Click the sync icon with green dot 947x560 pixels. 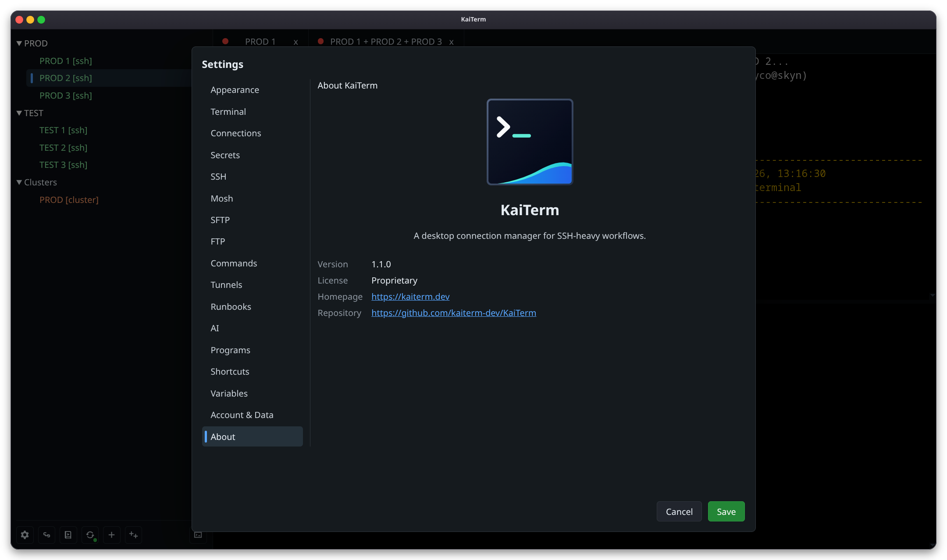click(x=90, y=535)
